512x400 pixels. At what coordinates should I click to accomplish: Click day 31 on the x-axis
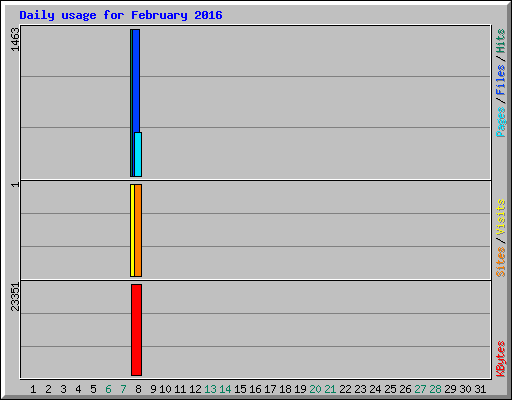pos(480,389)
